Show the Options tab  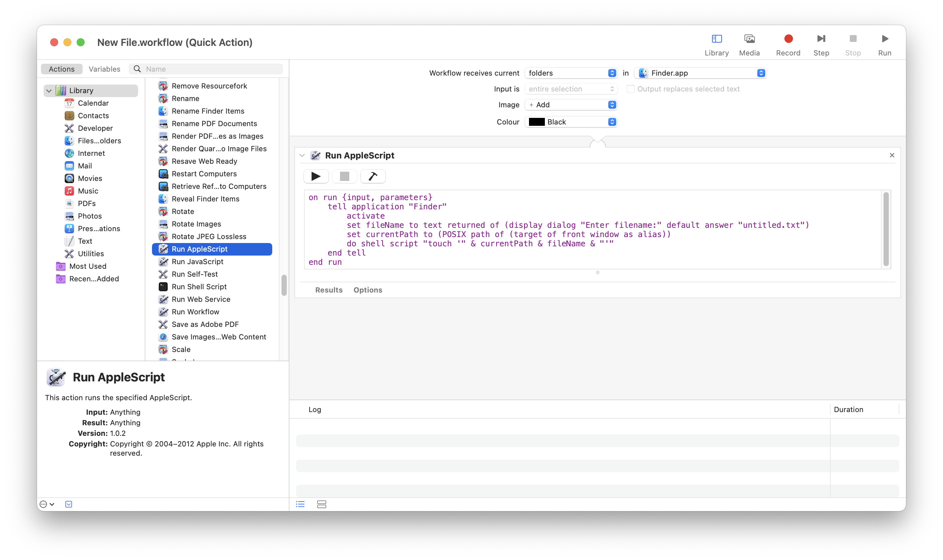[x=368, y=290]
